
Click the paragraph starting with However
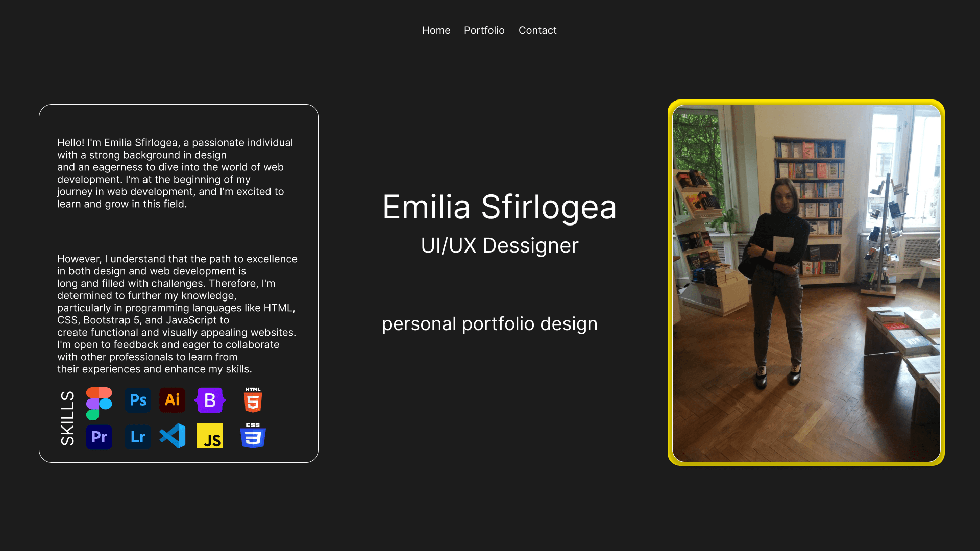(176, 314)
